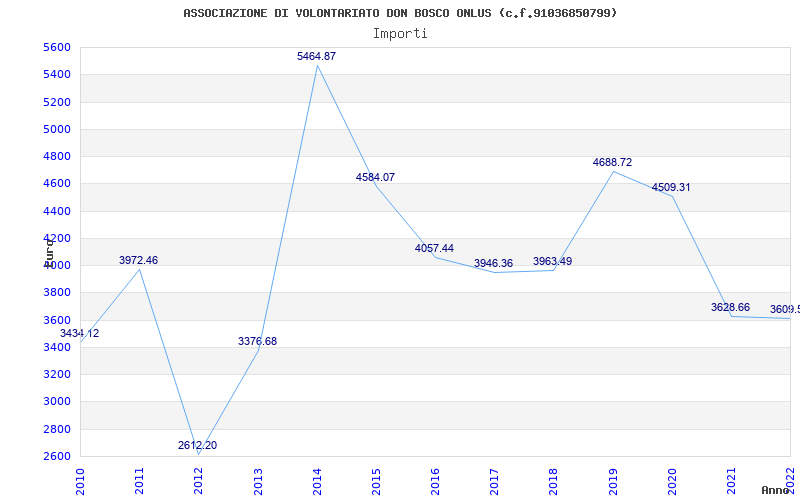
Task: Click the 2800 y-axis tick label
Action: pyautogui.click(x=56, y=429)
